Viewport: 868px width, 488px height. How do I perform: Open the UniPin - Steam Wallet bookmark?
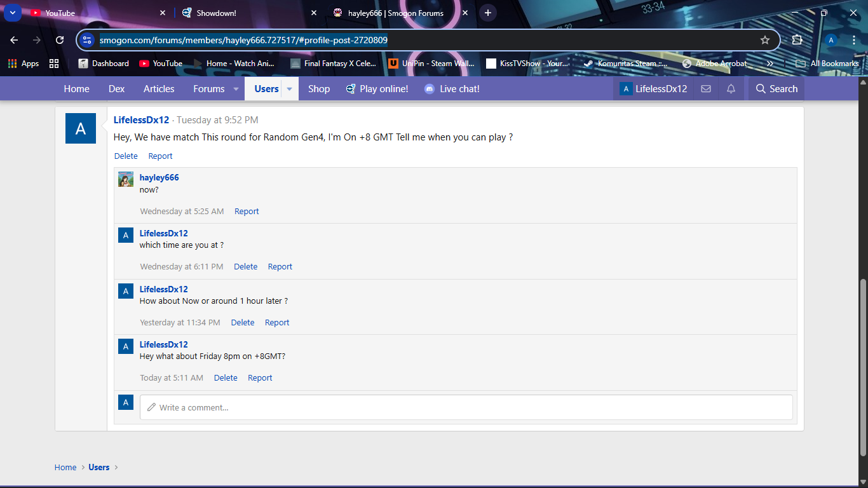431,64
